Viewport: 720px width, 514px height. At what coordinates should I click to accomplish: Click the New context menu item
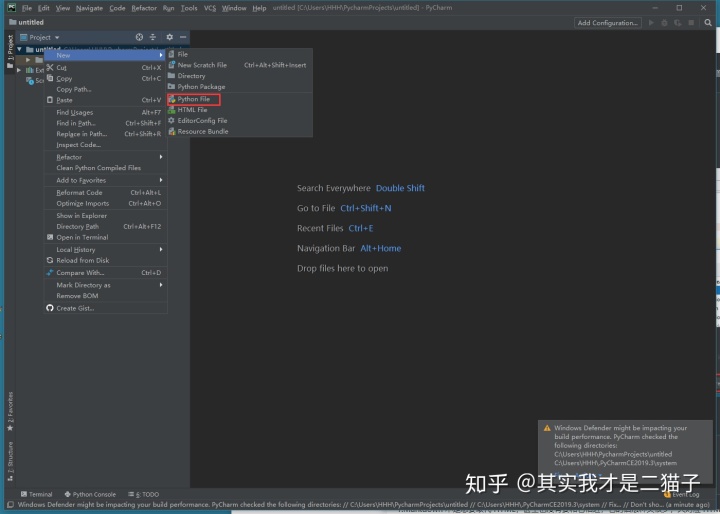click(x=105, y=55)
